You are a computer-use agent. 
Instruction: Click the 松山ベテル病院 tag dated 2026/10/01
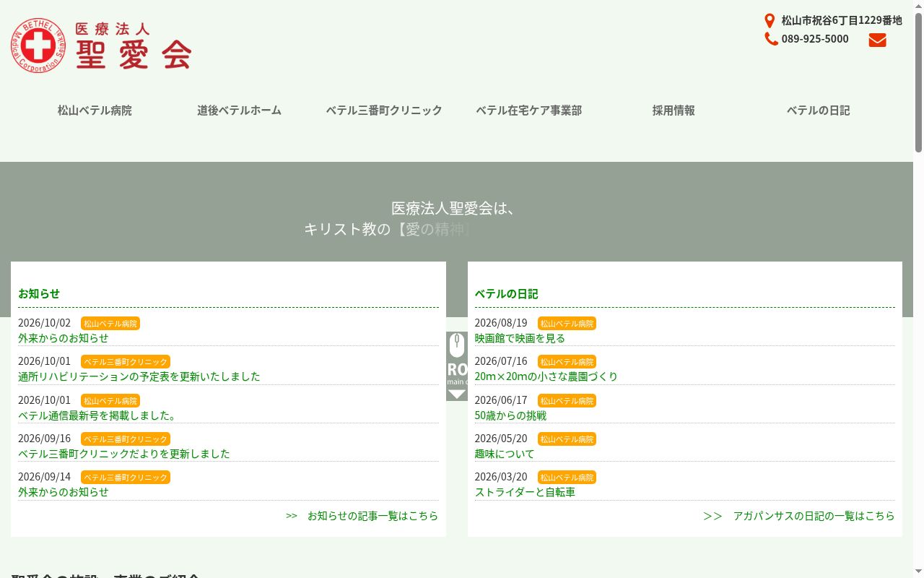(x=110, y=401)
